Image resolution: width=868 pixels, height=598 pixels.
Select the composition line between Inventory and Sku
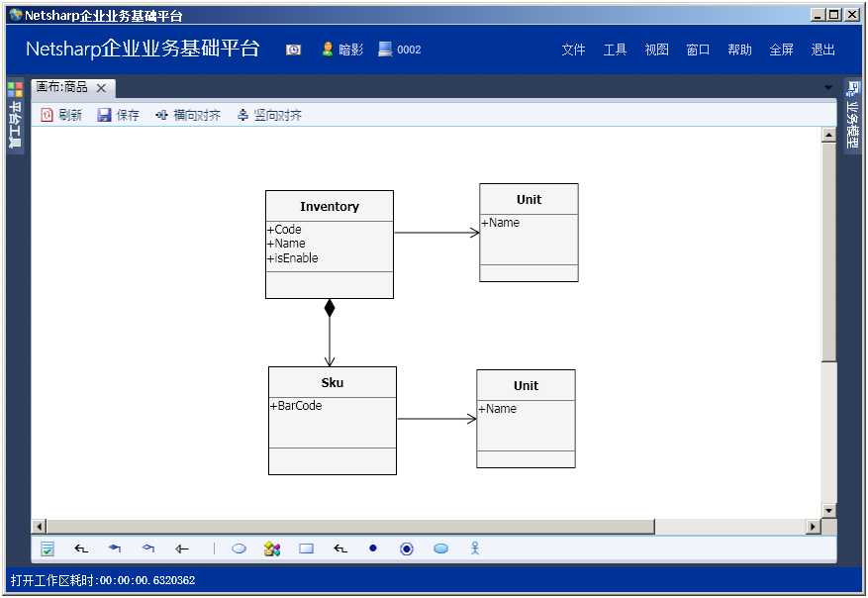tap(330, 334)
